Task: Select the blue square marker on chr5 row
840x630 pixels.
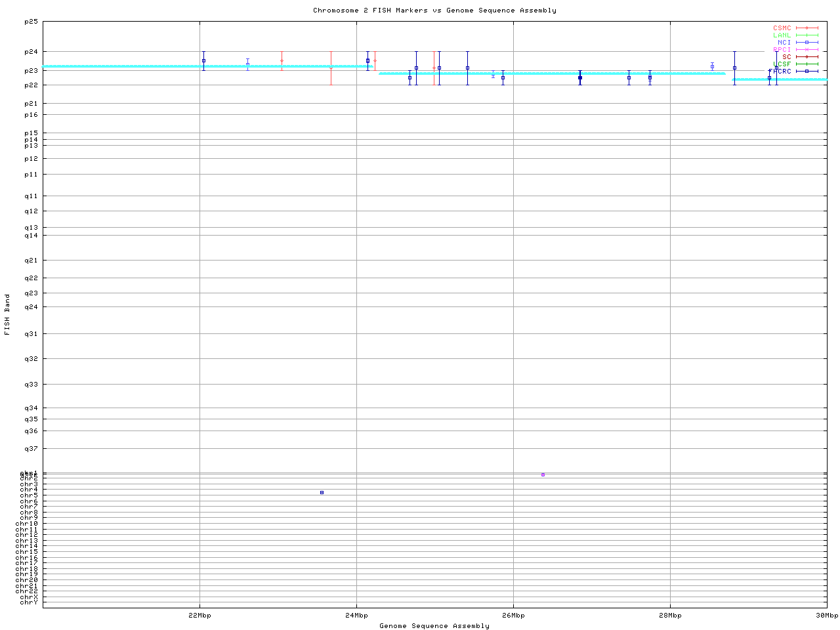Action: click(322, 492)
